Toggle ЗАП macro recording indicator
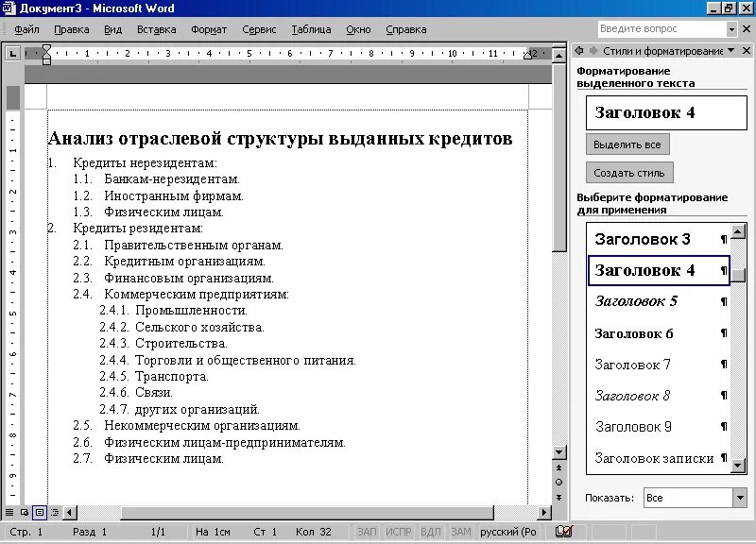 point(367,532)
